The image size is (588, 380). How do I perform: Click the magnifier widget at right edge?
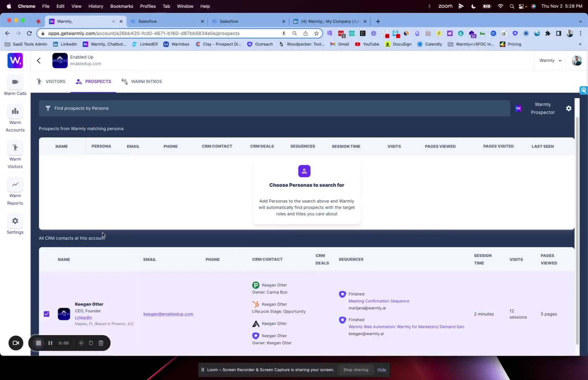tap(583, 90)
